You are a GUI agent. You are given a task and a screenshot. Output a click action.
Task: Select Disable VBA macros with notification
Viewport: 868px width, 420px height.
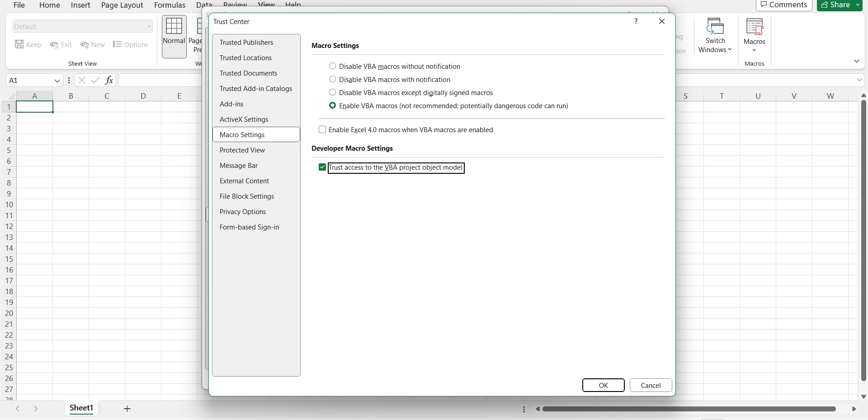tap(333, 79)
